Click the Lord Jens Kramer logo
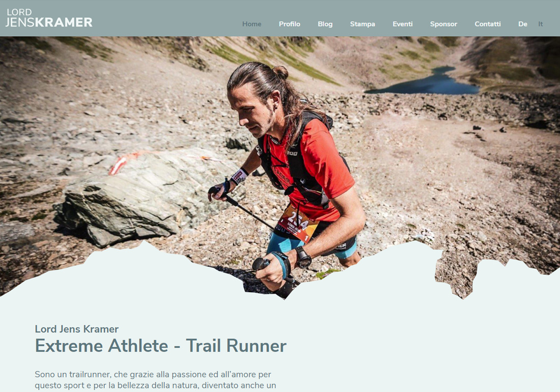This screenshot has width=560, height=392. pyautogui.click(x=49, y=18)
